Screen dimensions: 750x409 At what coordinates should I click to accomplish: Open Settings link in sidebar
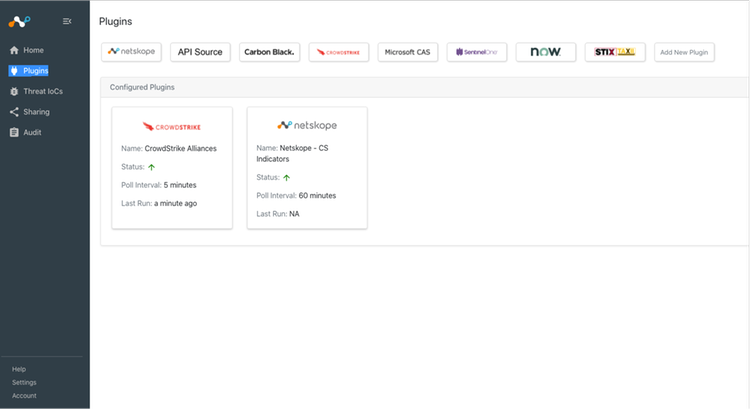coord(24,383)
